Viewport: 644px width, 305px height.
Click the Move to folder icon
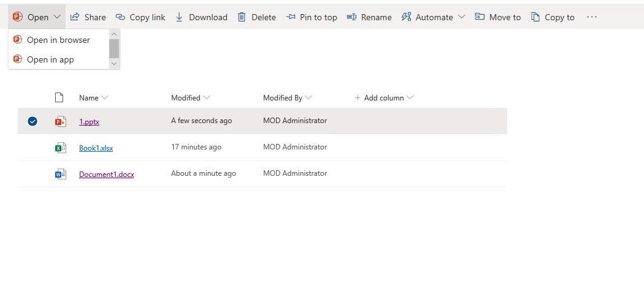pyautogui.click(x=480, y=17)
